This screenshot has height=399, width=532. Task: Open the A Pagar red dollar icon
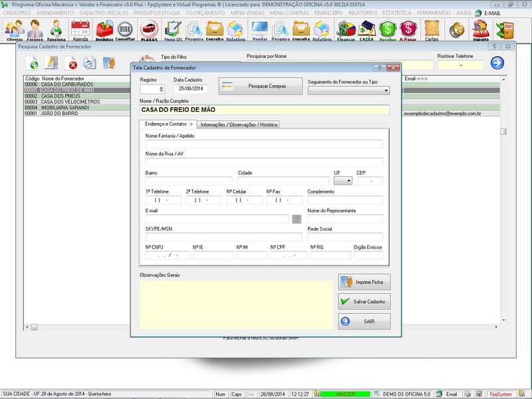[408, 30]
